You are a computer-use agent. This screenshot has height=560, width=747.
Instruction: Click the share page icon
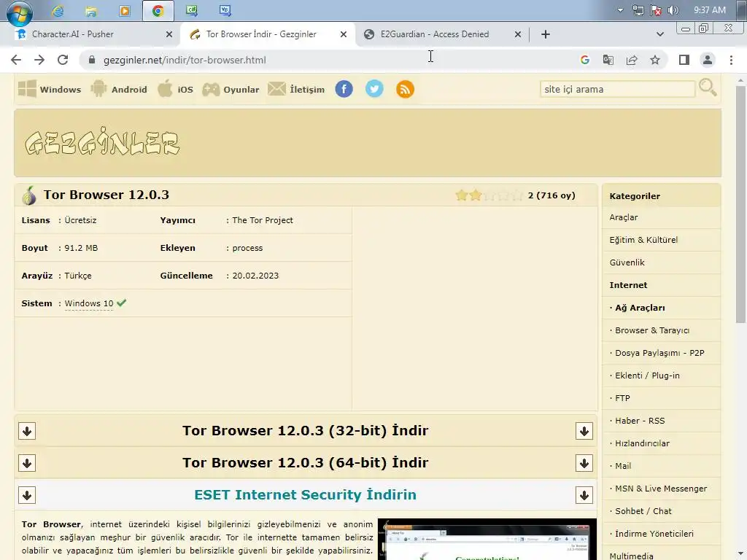coord(632,60)
